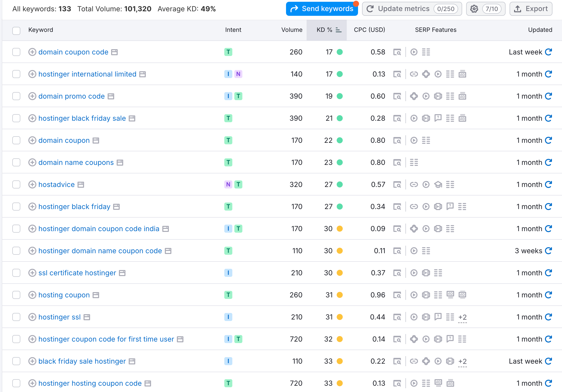Click the People Also Ask icon on the "hostinger ssl" row

point(438,317)
